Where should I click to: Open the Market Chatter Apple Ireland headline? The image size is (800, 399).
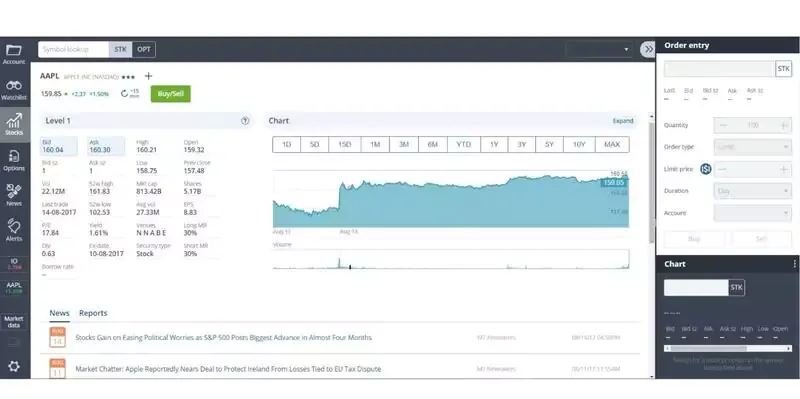228,369
